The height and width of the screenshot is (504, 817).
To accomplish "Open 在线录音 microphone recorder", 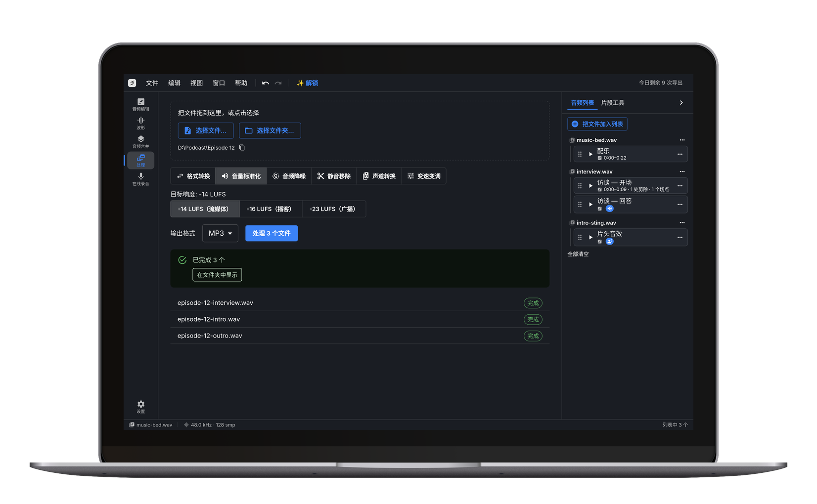I will [140, 179].
